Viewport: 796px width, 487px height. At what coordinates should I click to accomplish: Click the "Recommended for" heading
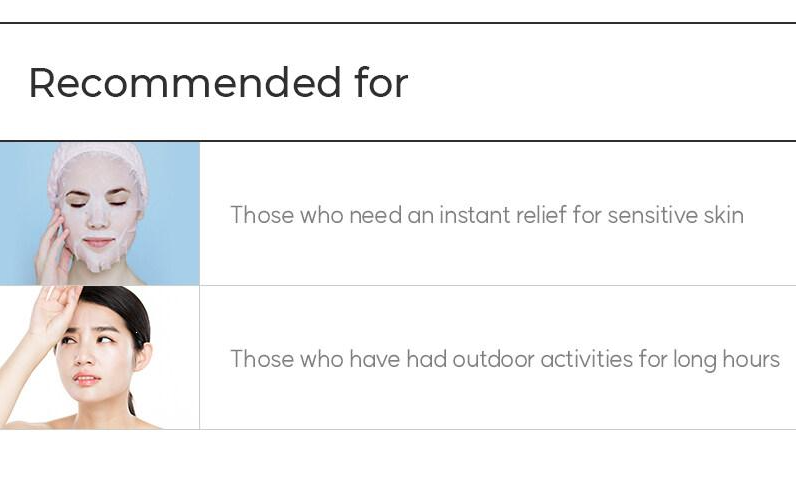[x=218, y=82]
